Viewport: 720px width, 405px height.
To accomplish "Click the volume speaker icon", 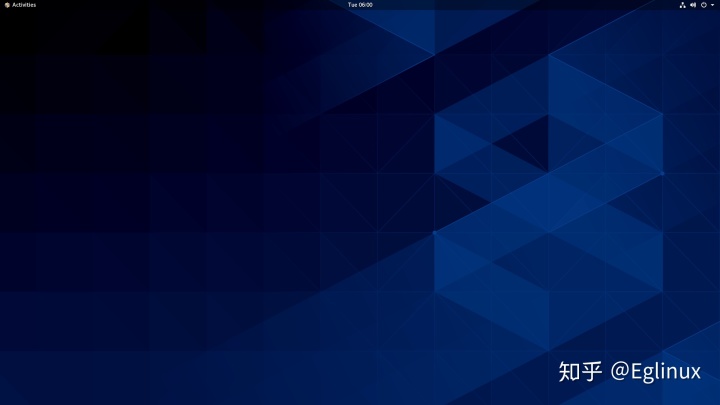I will coord(693,5).
